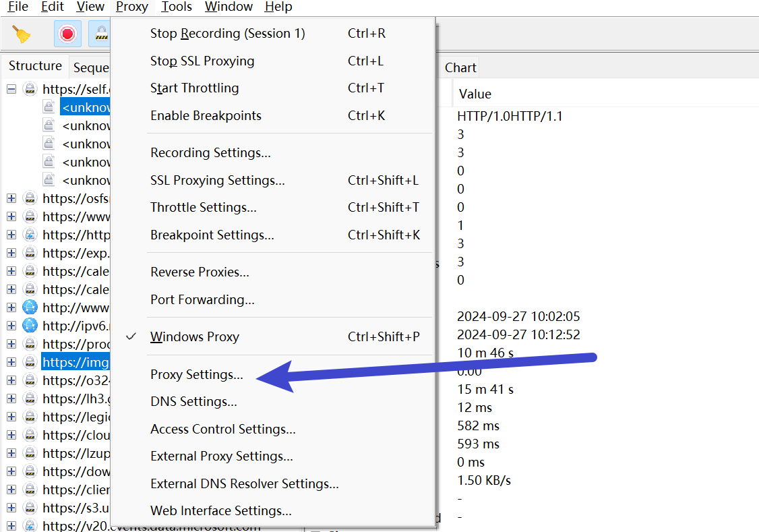
Task: Open the Tools menu in menu bar
Action: [176, 7]
